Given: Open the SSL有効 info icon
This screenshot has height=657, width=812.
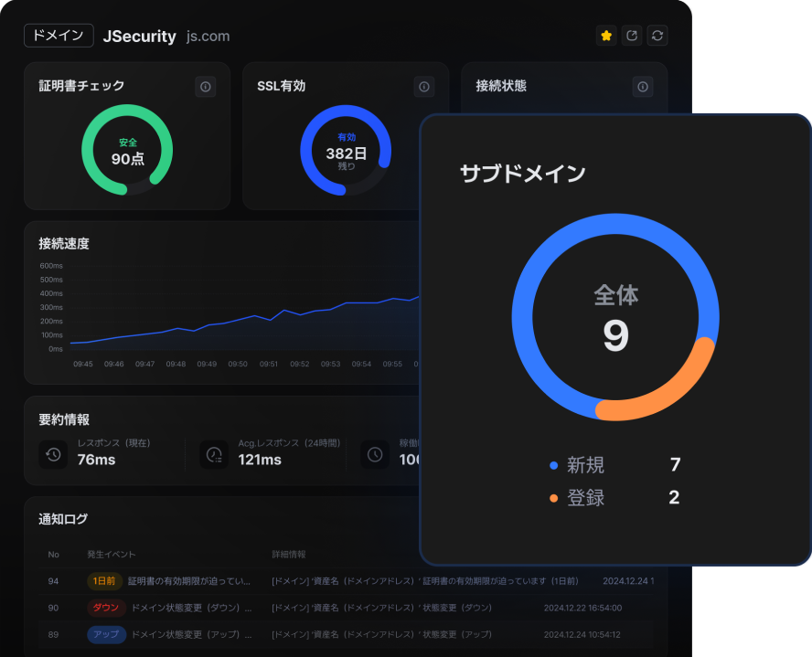Looking at the screenshot, I should 423,87.
